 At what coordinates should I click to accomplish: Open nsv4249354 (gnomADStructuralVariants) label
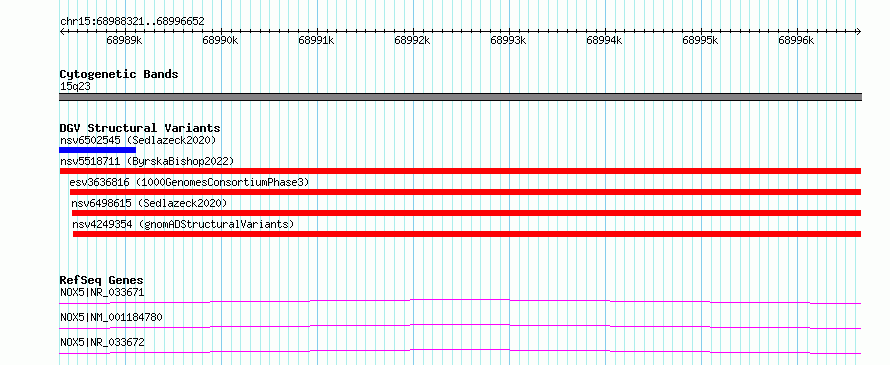click(183, 224)
